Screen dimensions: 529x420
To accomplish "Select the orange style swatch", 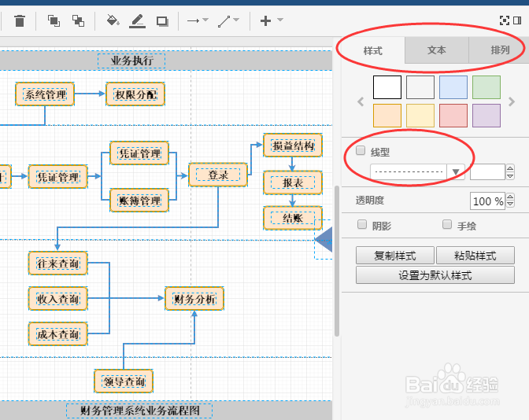I will pyautogui.click(x=387, y=116).
